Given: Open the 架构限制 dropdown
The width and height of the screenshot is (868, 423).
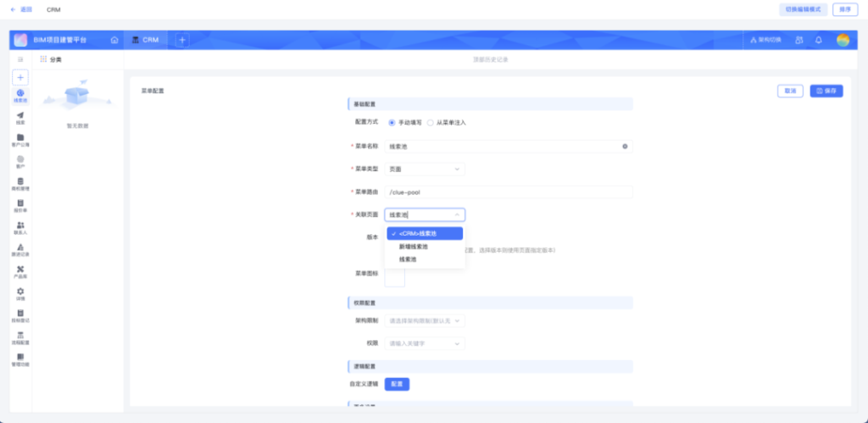Looking at the screenshot, I should pyautogui.click(x=425, y=320).
